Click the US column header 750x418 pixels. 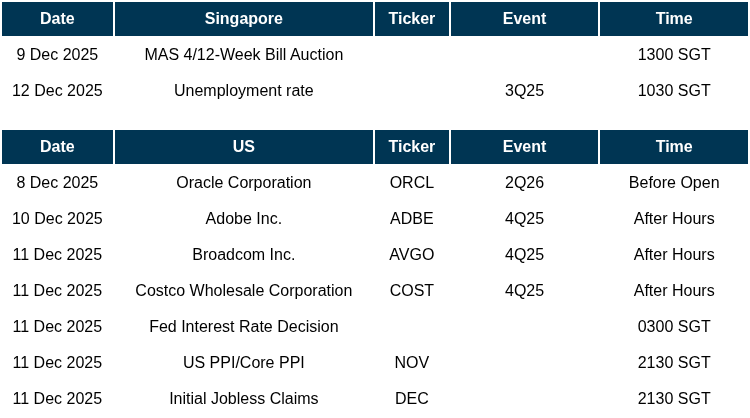click(243, 147)
